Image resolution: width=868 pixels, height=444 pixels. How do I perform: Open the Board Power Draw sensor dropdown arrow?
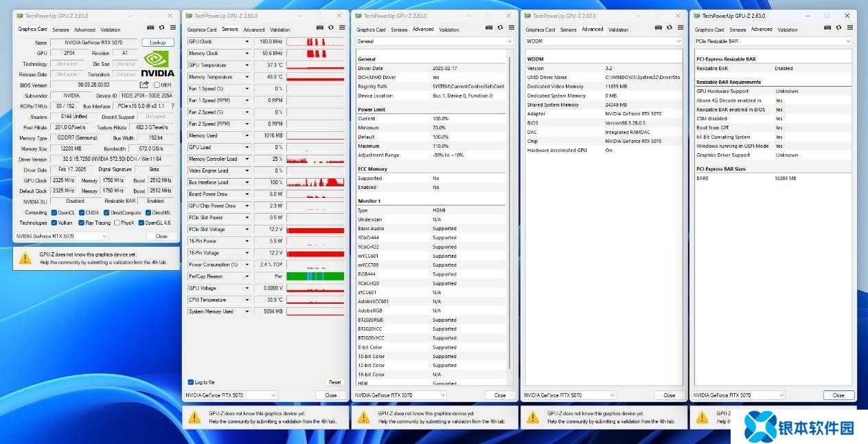[x=247, y=194]
